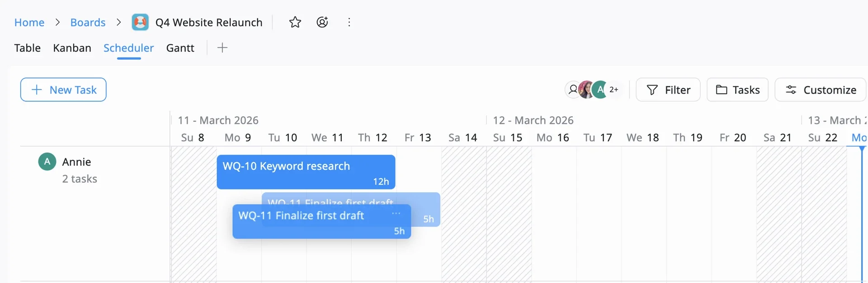Screen dimensions: 868x283
Task: Open the Gantt view tab
Action: tap(180, 48)
